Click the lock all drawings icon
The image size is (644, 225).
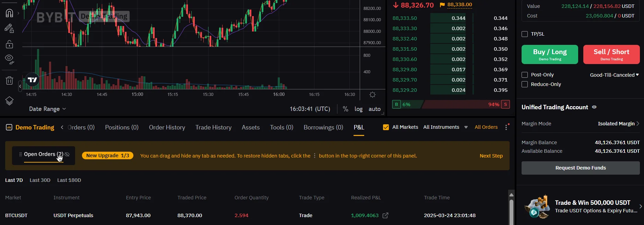[x=9, y=44]
